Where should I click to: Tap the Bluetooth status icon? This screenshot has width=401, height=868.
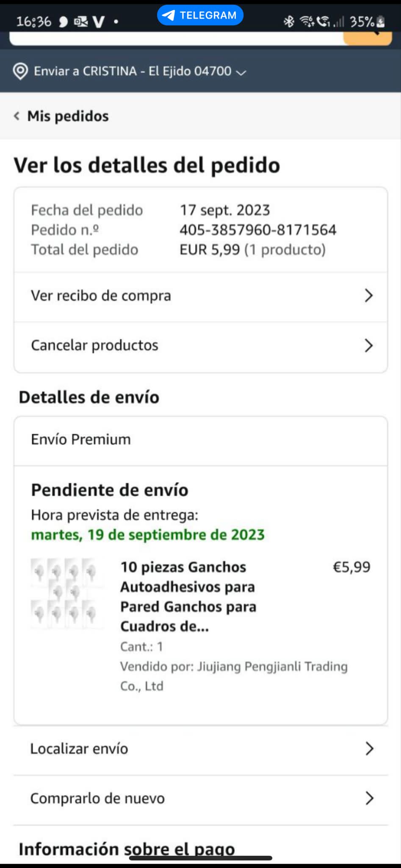tap(289, 21)
